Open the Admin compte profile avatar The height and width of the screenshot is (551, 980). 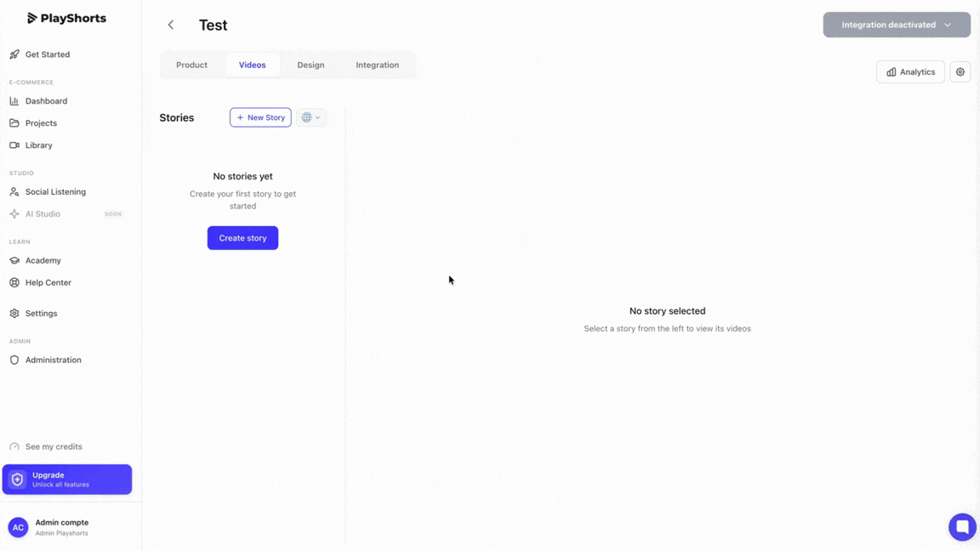coord(18,527)
